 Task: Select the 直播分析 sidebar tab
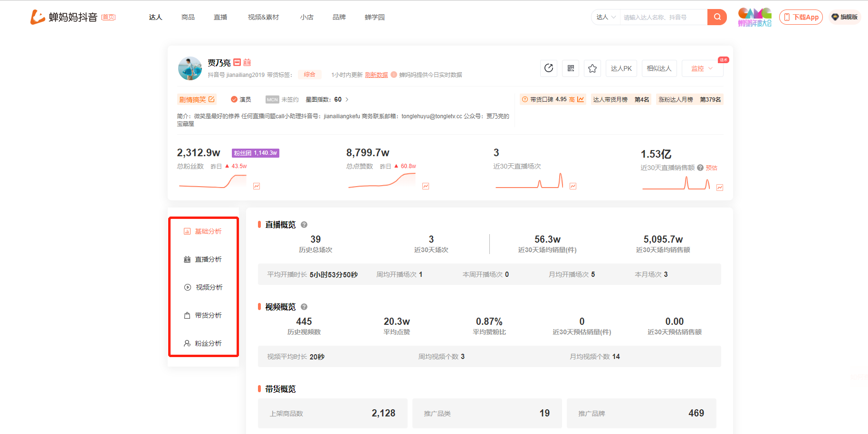tap(203, 259)
